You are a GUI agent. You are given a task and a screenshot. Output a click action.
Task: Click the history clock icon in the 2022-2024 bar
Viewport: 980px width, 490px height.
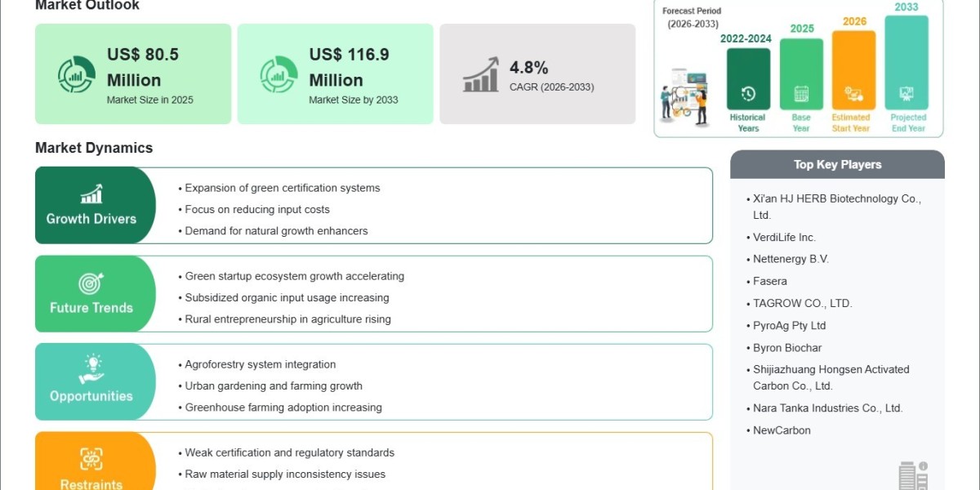pos(748,94)
